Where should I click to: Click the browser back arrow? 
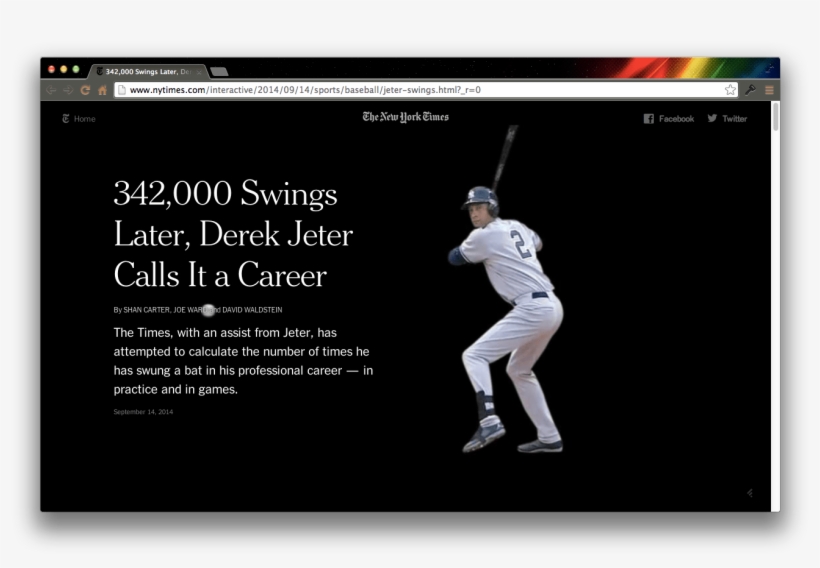click(51, 90)
